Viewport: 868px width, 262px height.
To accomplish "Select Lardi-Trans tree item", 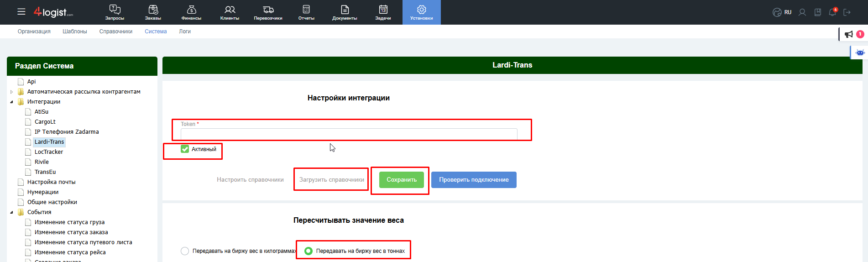I will pyautogui.click(x=49, y=142).
